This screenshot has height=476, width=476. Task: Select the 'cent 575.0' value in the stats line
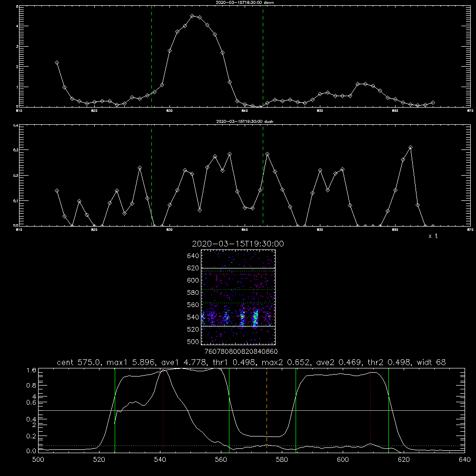(x=79, y=362)
